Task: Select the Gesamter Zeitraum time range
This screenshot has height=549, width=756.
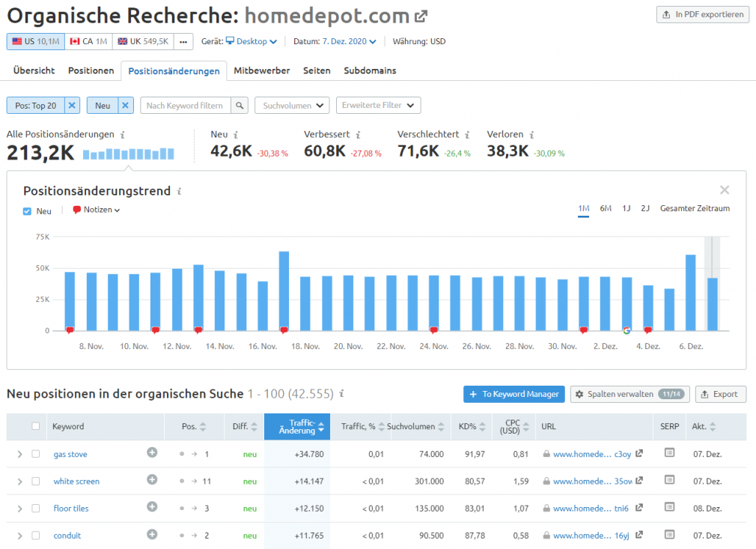Action: [x=695, y=208]
